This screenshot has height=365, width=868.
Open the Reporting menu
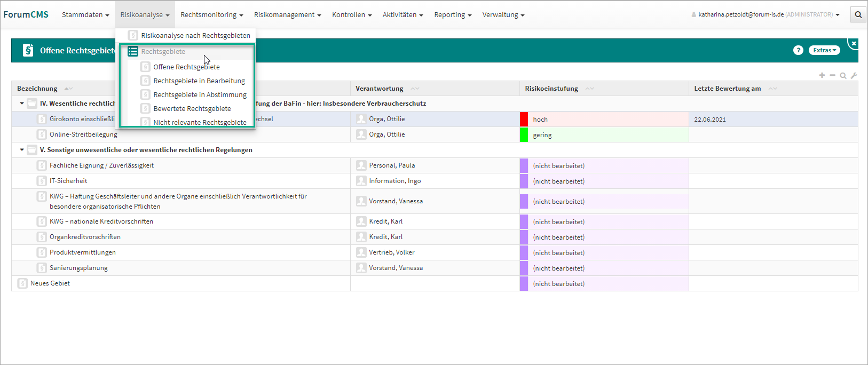click(452, 15)
